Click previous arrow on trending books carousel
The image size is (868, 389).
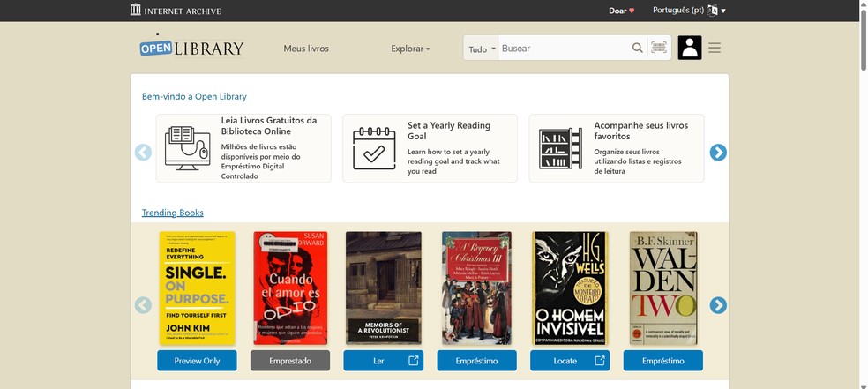(143, 305)
